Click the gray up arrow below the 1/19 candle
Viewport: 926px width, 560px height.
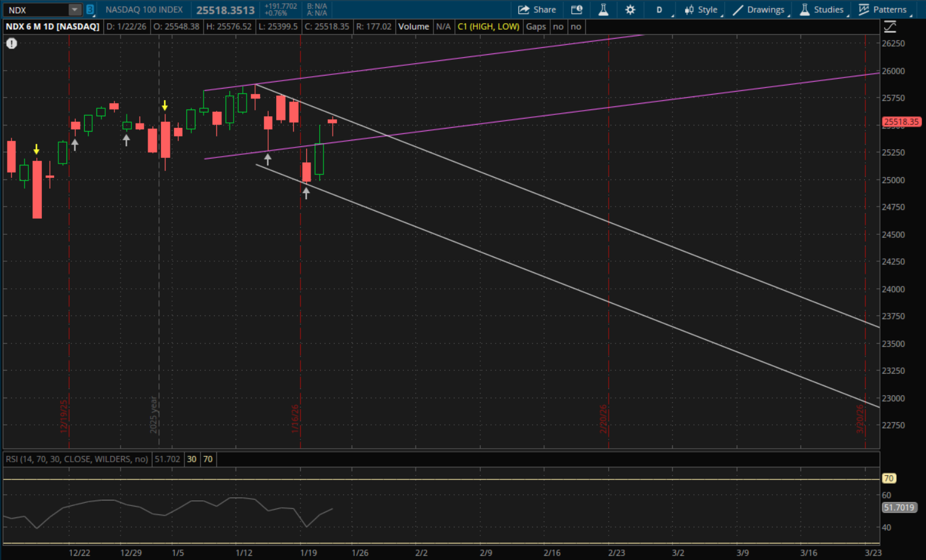(x=306, y=193)
